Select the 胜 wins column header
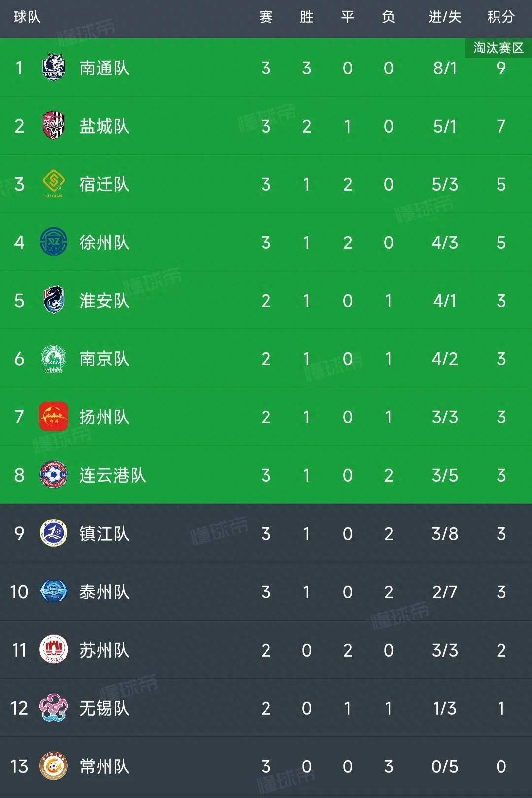532x798 pixels. click(307, 17)
